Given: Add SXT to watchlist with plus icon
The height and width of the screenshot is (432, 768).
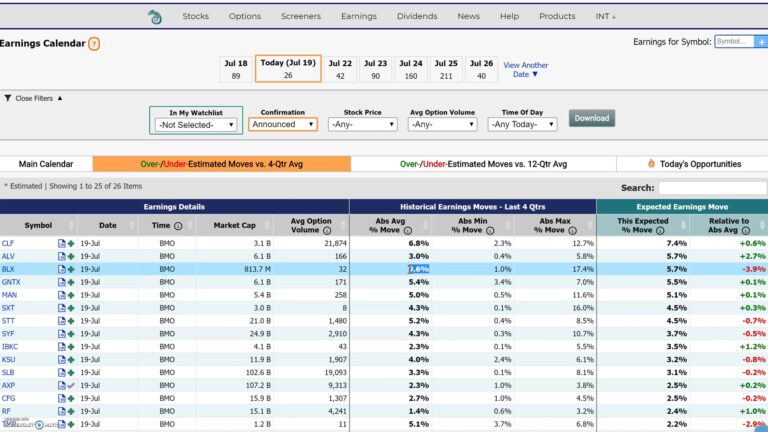Looking at the screenshot, I should pyautogui.click(x=71, y=308).
